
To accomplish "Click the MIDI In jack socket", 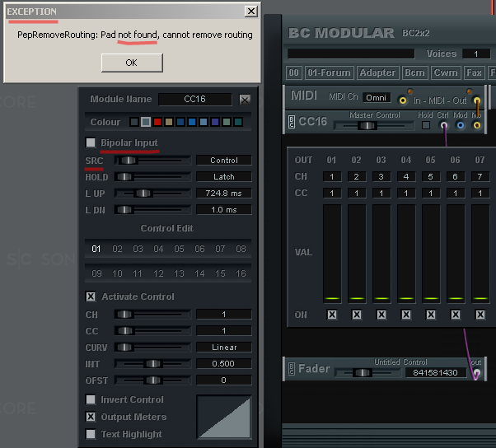I will click(403, 100).
